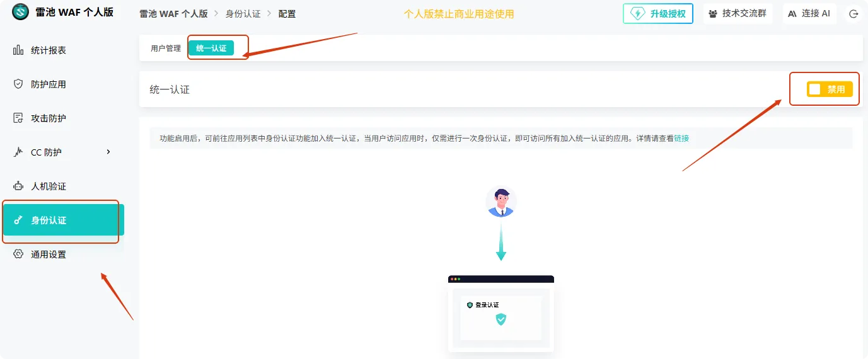Click the 防护应用 shield icon
The width and height of the screenshot is (868, 359).
(18, 84)
